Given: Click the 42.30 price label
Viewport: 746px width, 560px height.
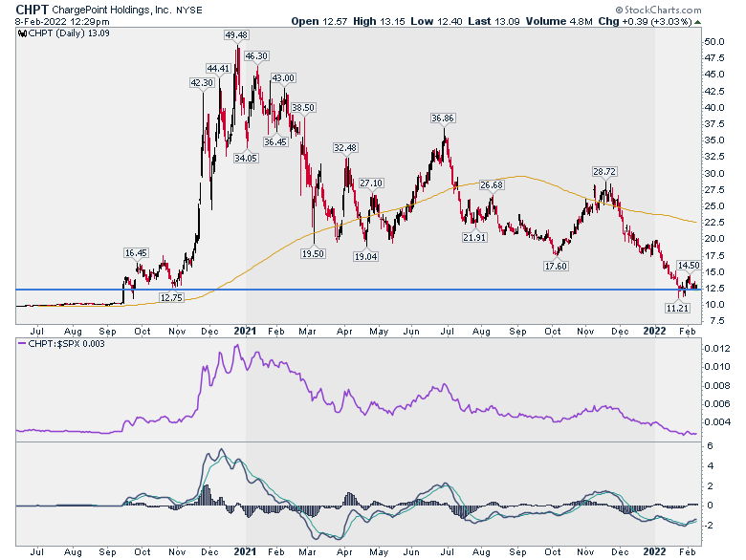Looking at the screenshot, I should (202, 83).
